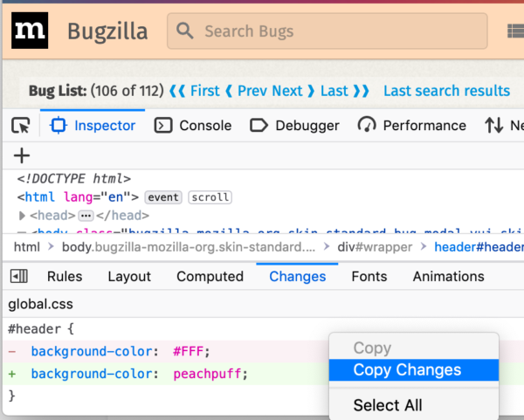Switch to the Performance panel

[411, 126]
